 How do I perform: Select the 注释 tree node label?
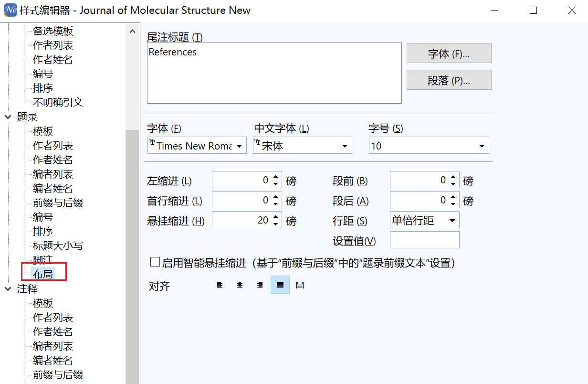pos(27,288)
